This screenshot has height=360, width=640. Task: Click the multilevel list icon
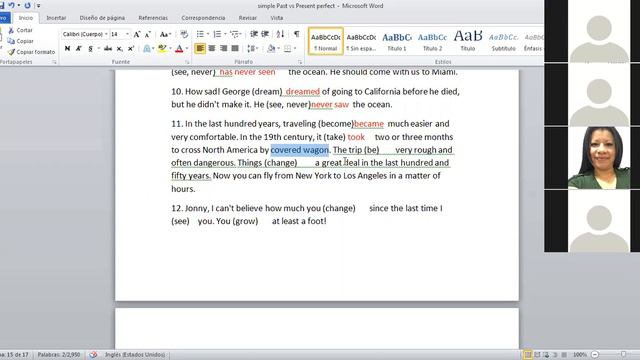point(234,34)
